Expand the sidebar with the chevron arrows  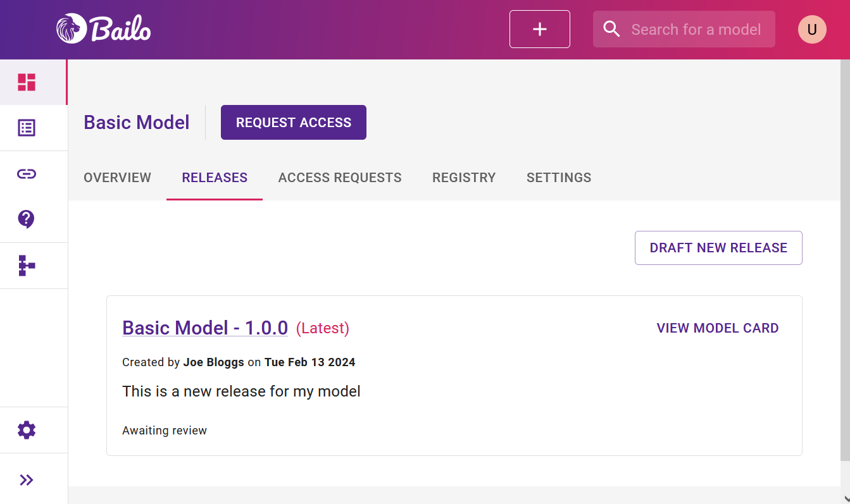click(26, 479)
